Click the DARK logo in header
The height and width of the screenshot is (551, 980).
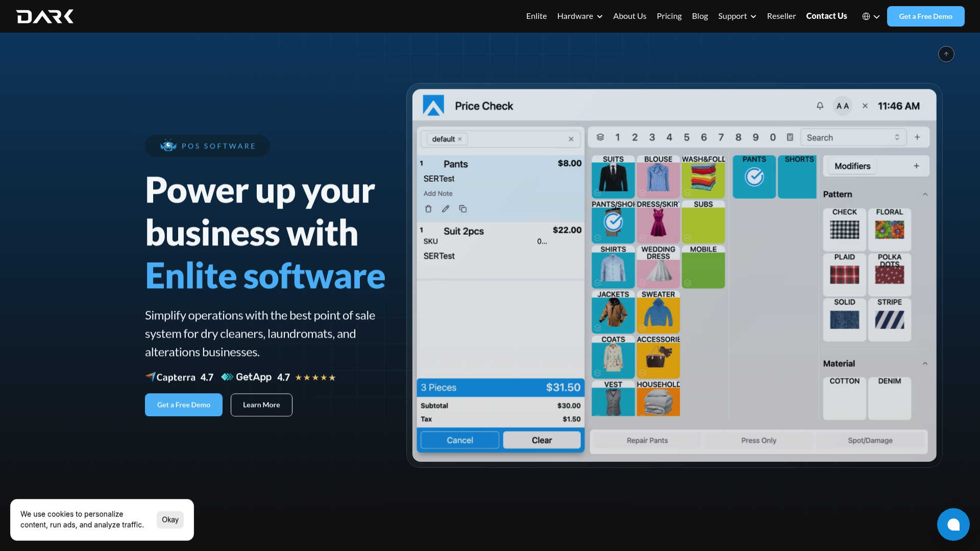click(x=45, y=16)
